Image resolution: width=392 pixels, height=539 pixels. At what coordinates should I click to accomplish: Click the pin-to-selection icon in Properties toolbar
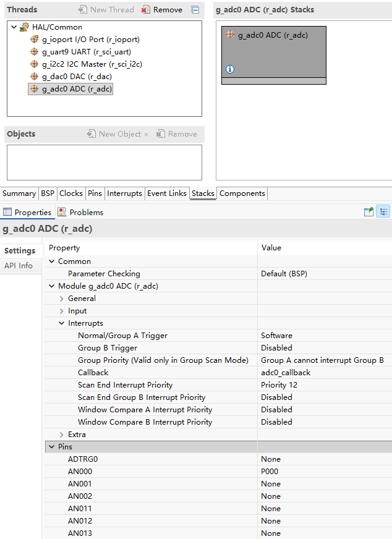click(369, 212)
